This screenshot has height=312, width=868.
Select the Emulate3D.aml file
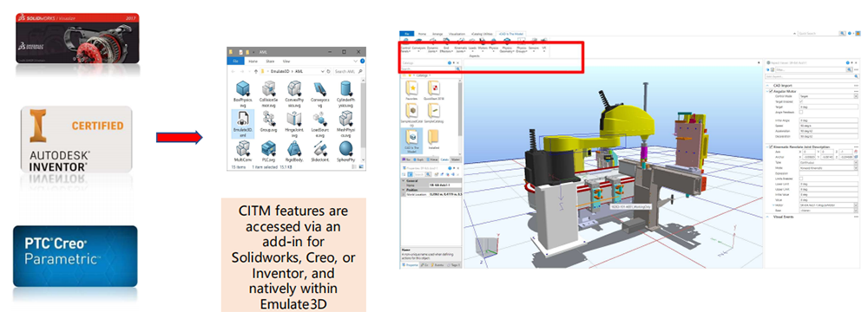(243, 123)
